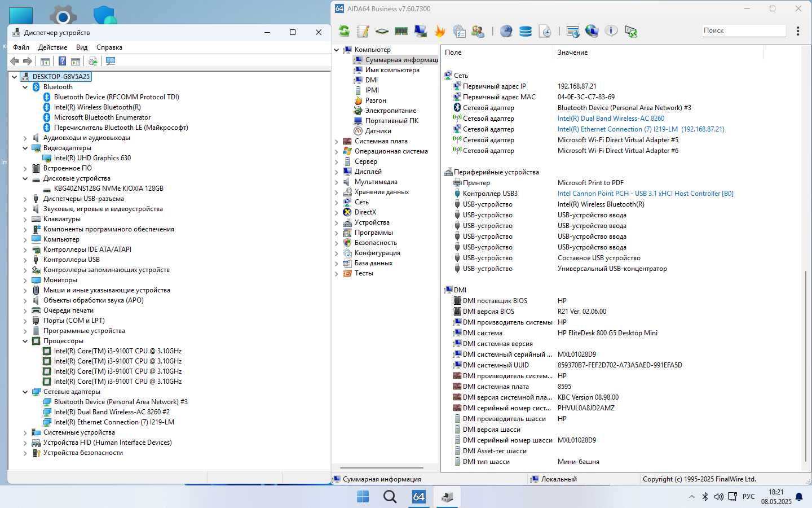The image size is (812, 508).
Task: Click the Bluetooth icon in system tray
Action: 705,497
